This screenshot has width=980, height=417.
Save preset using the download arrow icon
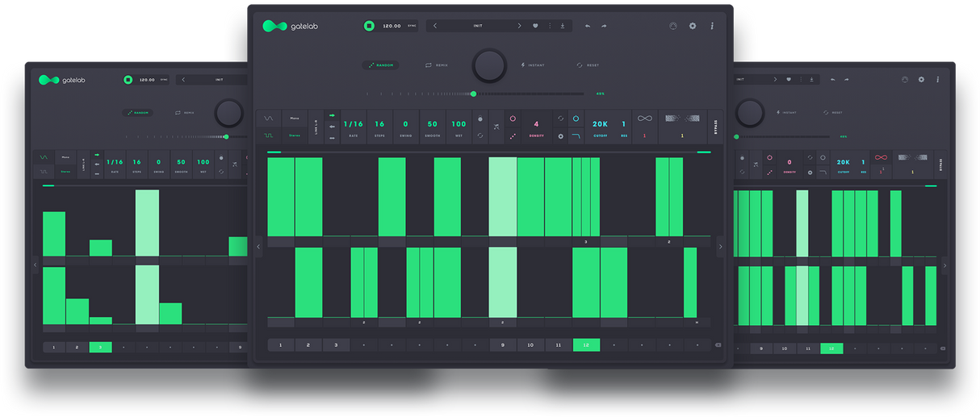point(563,26)
